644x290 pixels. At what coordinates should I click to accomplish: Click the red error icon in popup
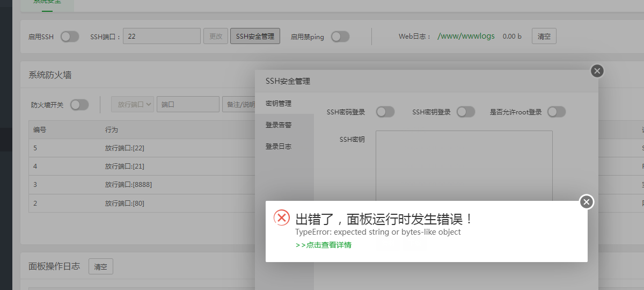tap(282, 218)
